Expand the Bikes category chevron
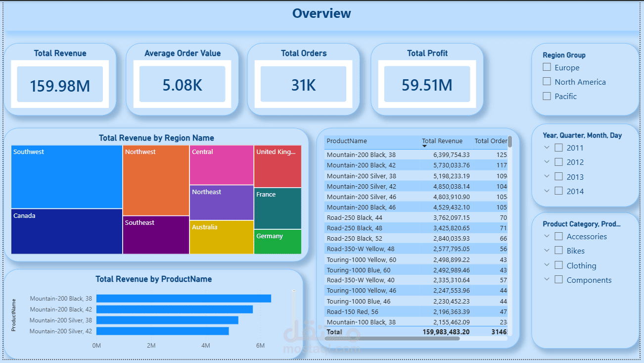This screenshot has width=644, height=363. click(547, 251)
